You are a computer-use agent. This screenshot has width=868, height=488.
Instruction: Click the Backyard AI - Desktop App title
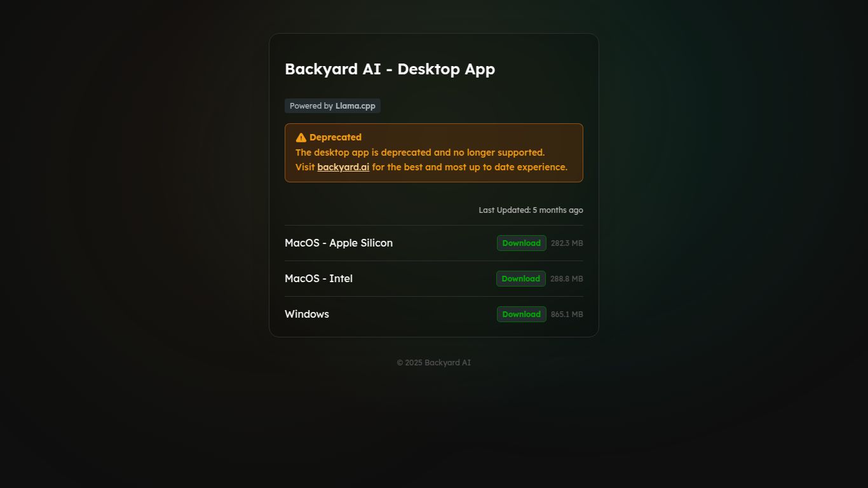(x=390, y=69)
